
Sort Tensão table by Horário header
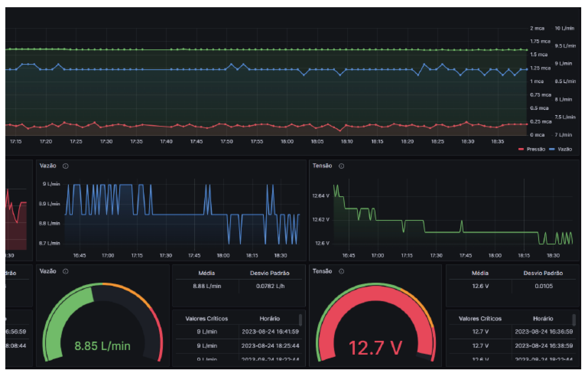543,319
